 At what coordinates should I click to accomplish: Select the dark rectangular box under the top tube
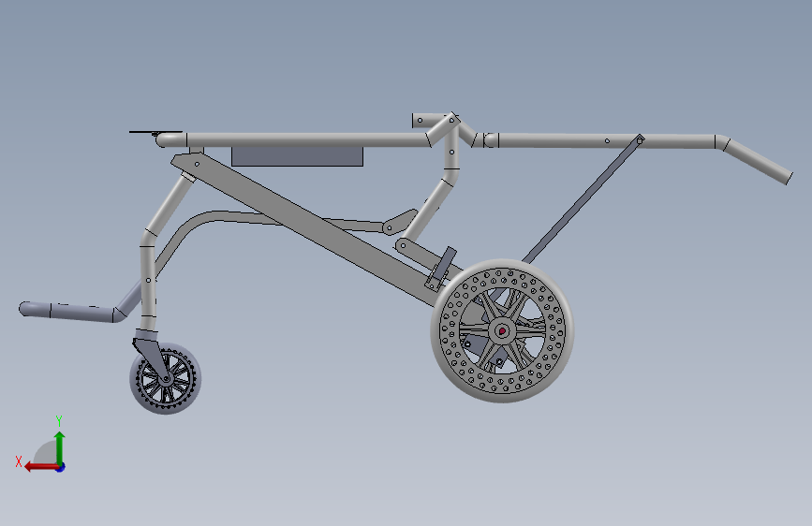click(297, 156)
